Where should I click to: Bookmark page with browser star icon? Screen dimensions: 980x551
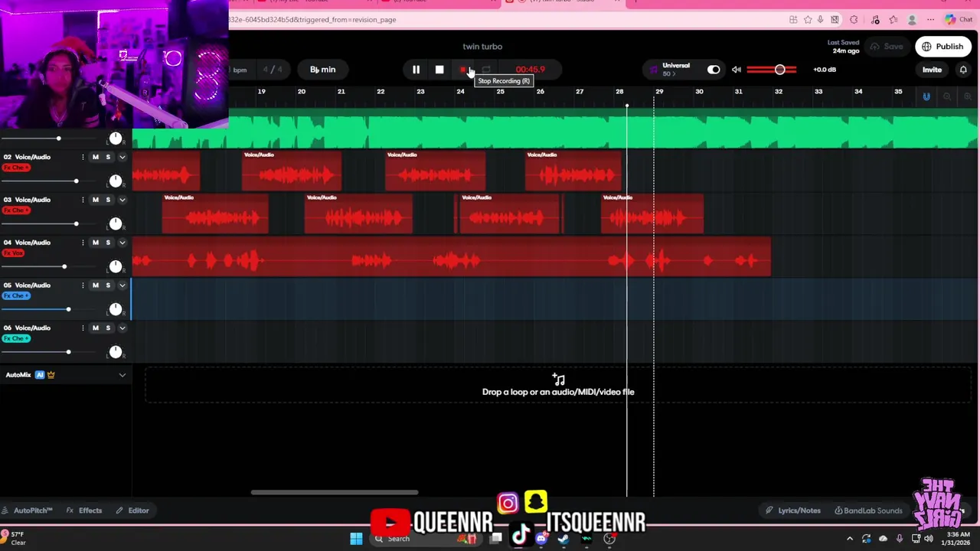click(807, 20)
